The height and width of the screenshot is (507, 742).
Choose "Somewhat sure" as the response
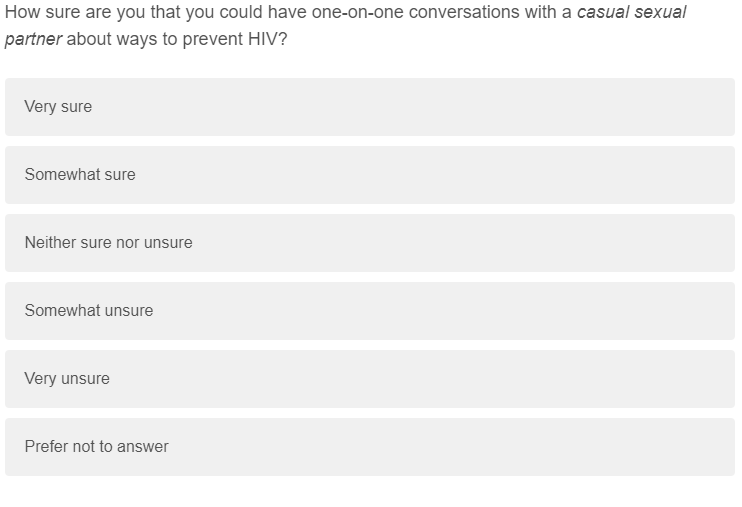(x=370, y=175)
